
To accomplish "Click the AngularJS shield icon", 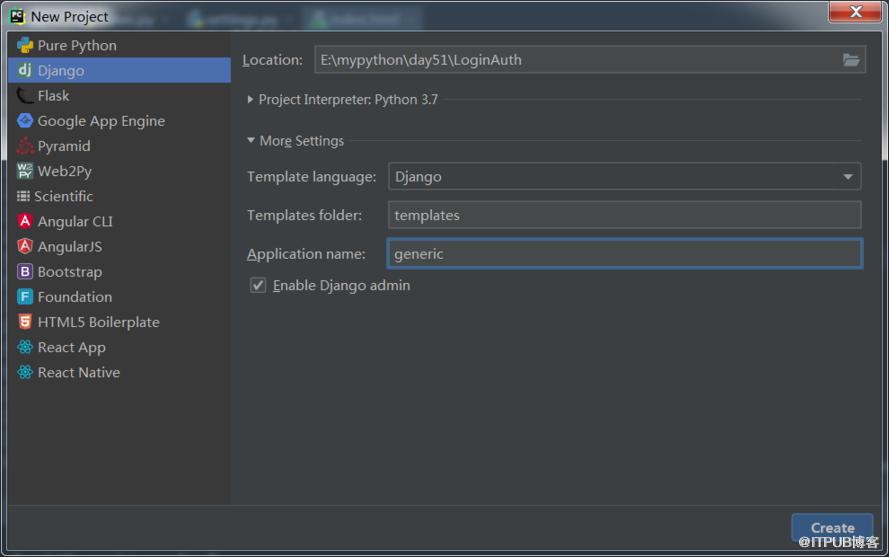I will (x=25, y=246).
